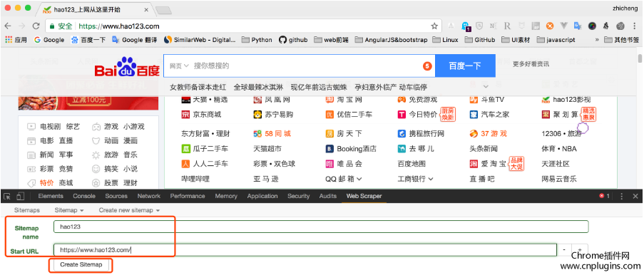Open the 其他书签 bookmarks folder

click(622, 40)
